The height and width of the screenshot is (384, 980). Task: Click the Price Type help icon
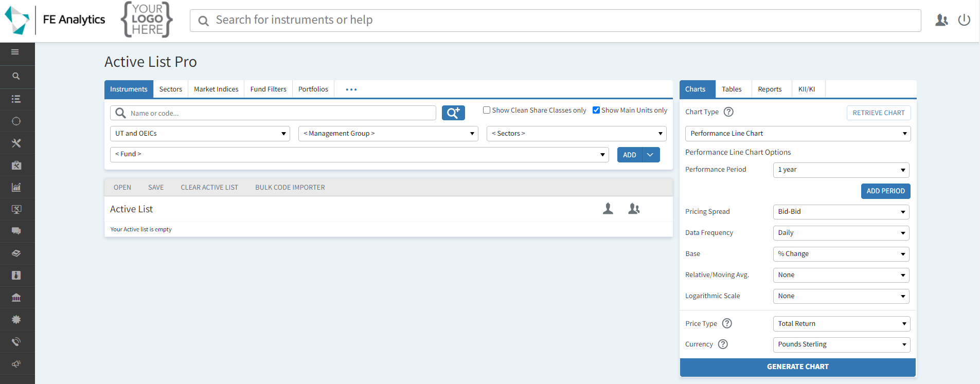coord(727,323)
